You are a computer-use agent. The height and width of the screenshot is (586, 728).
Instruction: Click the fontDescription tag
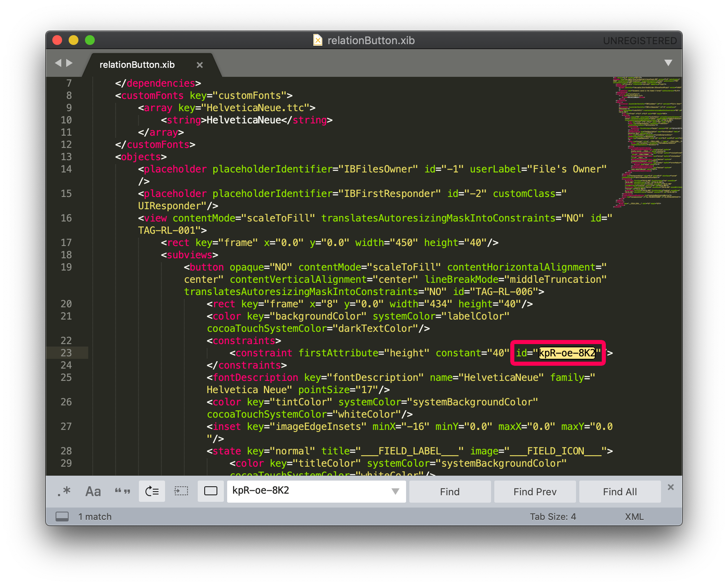[255, 377]
